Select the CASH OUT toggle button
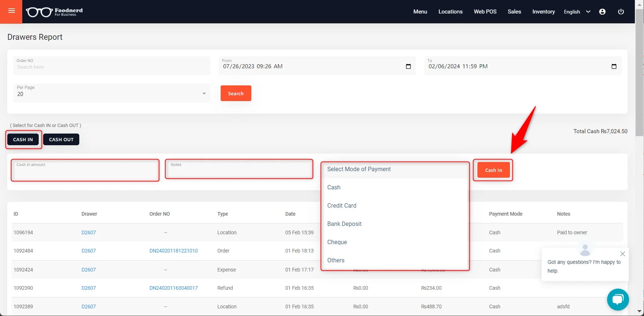The image size is (644, 316). coord(61,139)
